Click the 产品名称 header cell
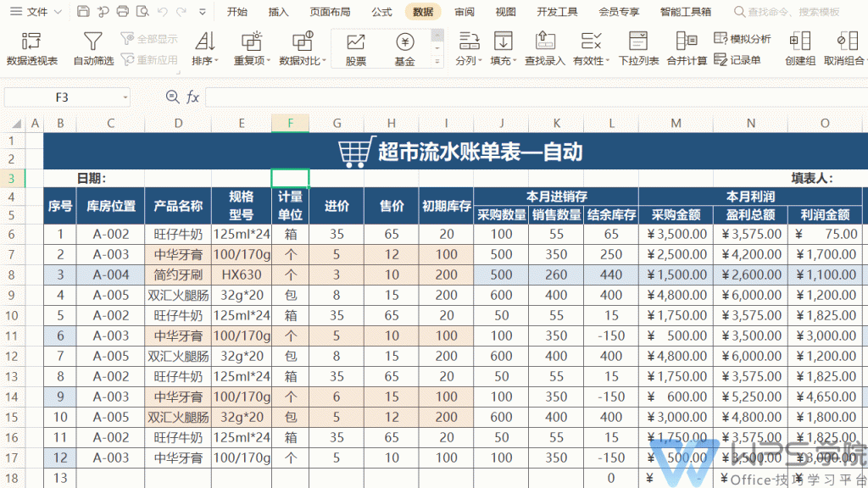This screenshot has height=488, width=868. pyautogui.click(x=178, y=206)
